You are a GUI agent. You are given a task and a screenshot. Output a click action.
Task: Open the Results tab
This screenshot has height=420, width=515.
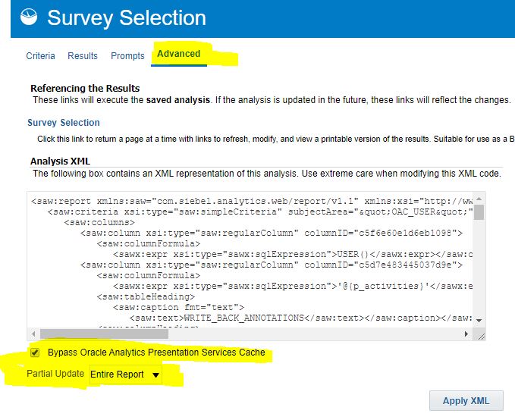point(83,55)
